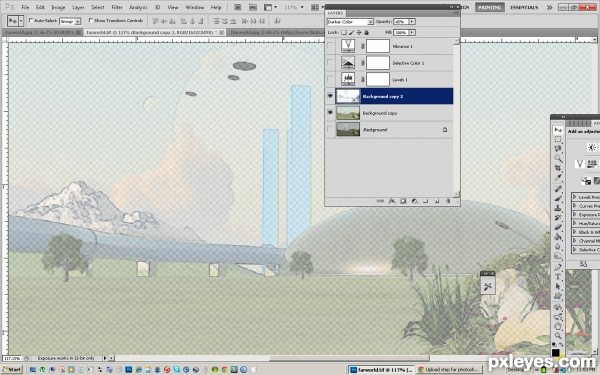Select the Painting workspace button
This screenshot has width=600, height=375.
point(490,7)
